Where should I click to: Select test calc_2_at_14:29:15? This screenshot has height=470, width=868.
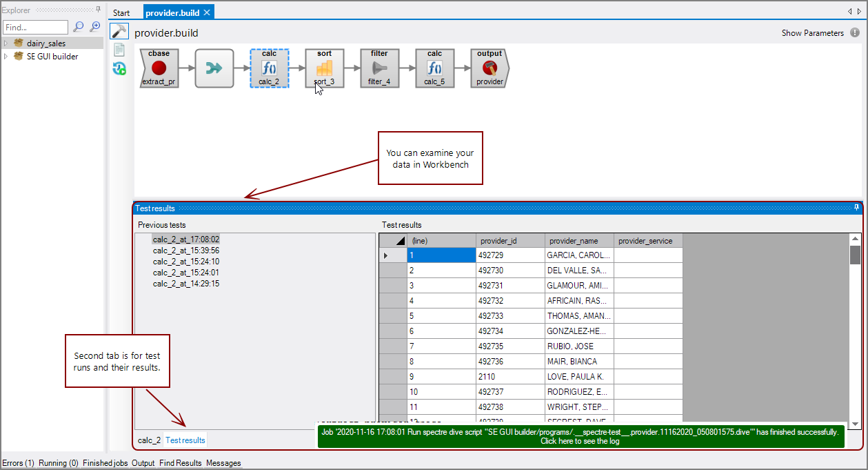pyautogui.click(x=186, y=284)
